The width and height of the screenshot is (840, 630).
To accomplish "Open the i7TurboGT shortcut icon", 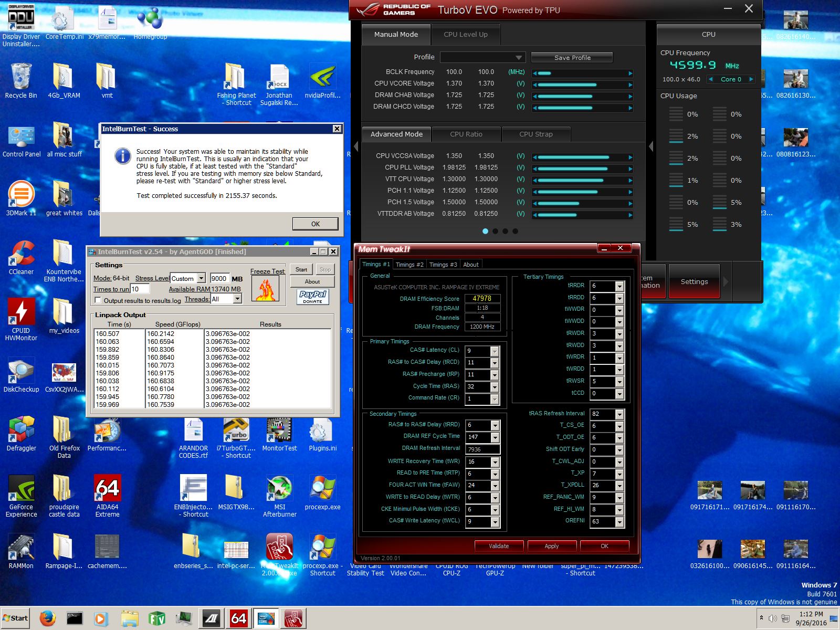I will pyautogui.click(x=236, y=437).
